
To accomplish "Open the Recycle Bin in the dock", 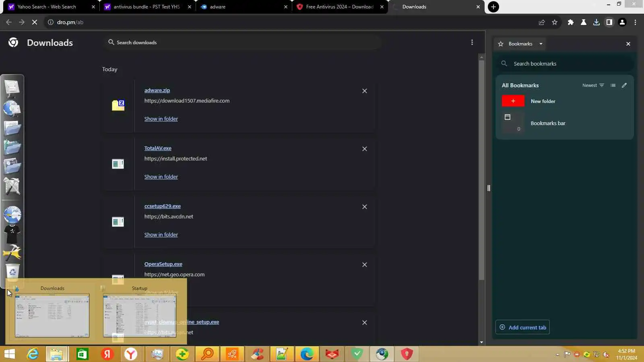I will coord(12,272).
